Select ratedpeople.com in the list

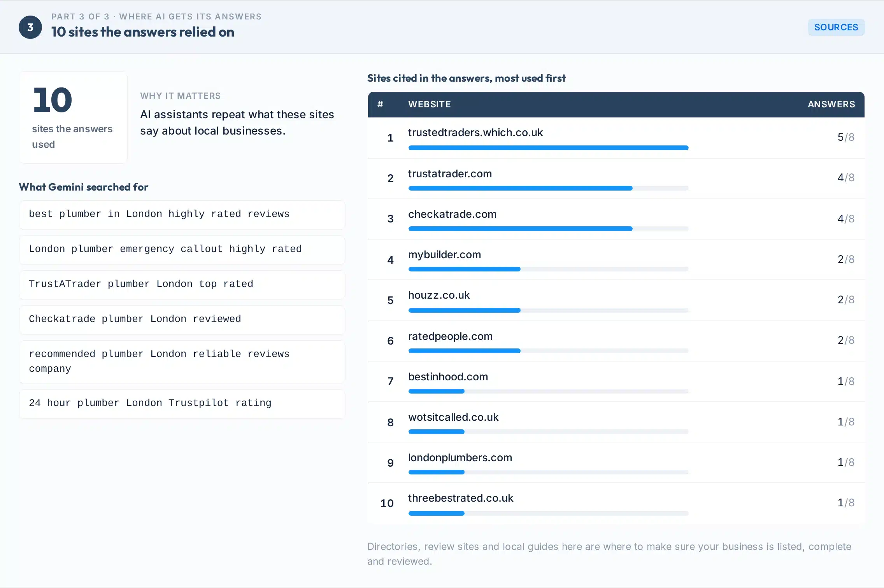[x=450, y=336]
